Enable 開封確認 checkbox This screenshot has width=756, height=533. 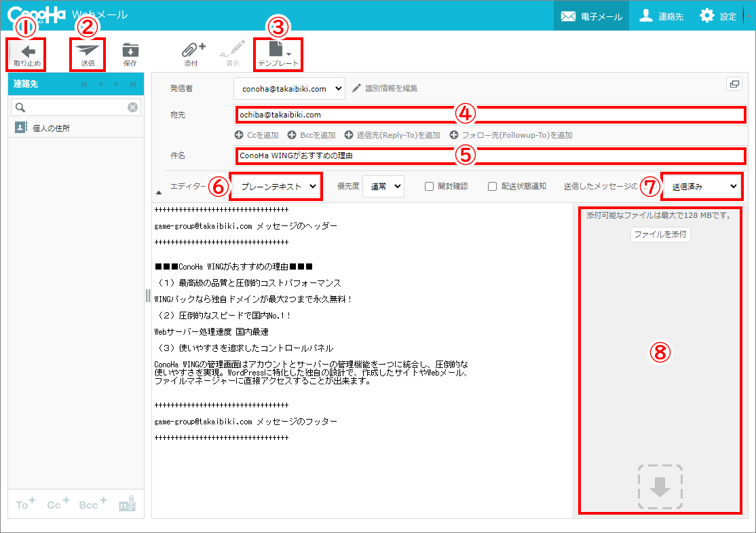[x=429, y=187]
